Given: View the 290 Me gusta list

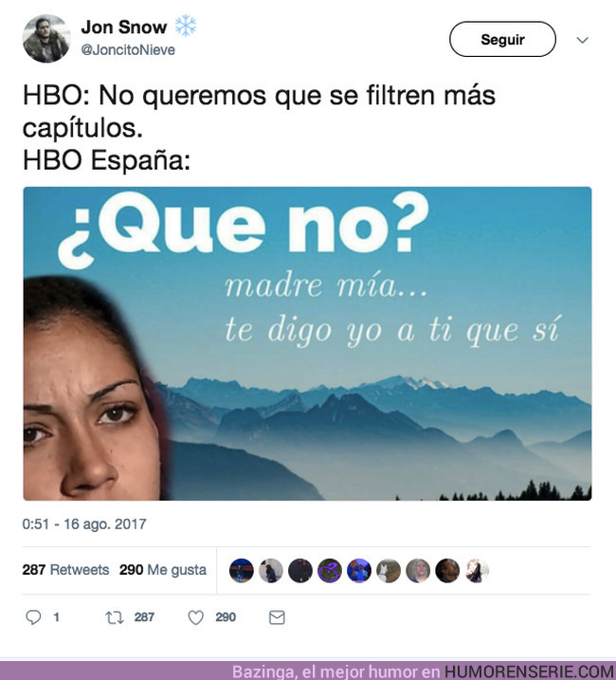Looking at the screenshot, I should click(163, 569).
